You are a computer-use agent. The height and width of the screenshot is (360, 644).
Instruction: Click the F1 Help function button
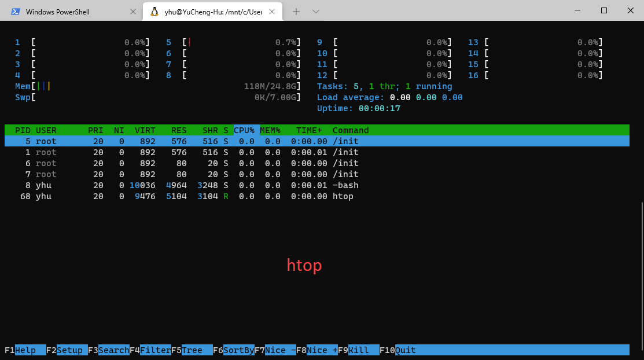[25, 350]
